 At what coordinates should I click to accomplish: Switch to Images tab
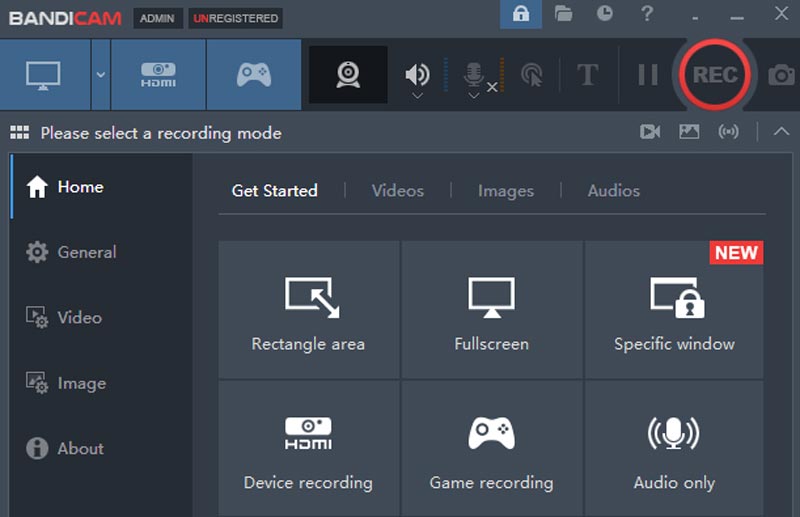pos(506,191)
